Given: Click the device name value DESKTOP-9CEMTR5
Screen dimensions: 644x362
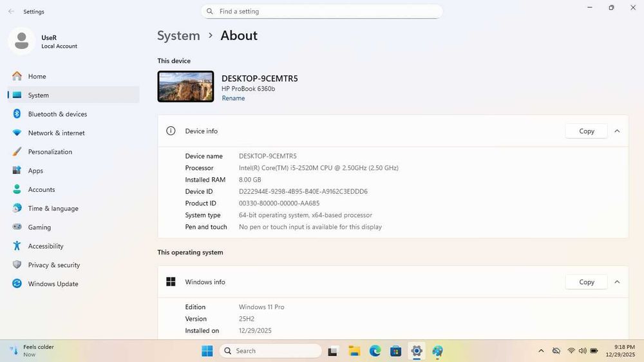Looking at the screenshot, I should [268, 156].
